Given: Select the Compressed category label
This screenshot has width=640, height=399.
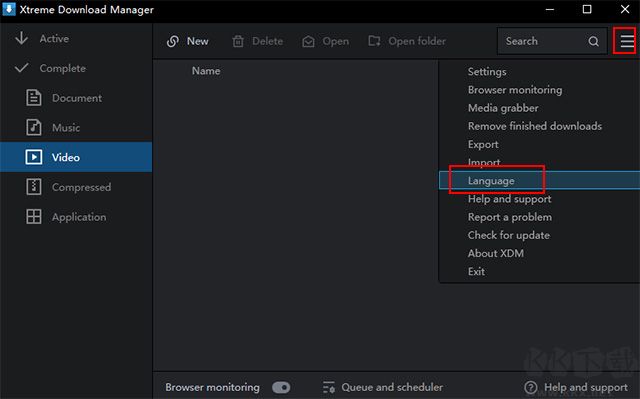Looking at the screenshot, I should [81, 187].
